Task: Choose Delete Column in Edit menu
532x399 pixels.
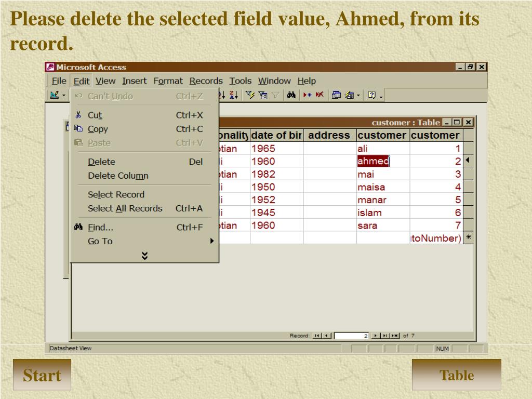Action: (x=144, y=176)
